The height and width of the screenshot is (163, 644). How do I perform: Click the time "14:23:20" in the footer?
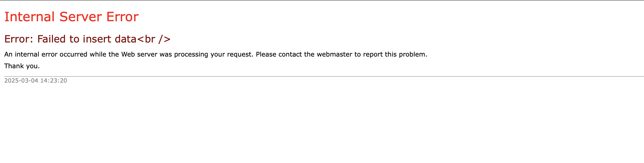click(x=53, y=81)
